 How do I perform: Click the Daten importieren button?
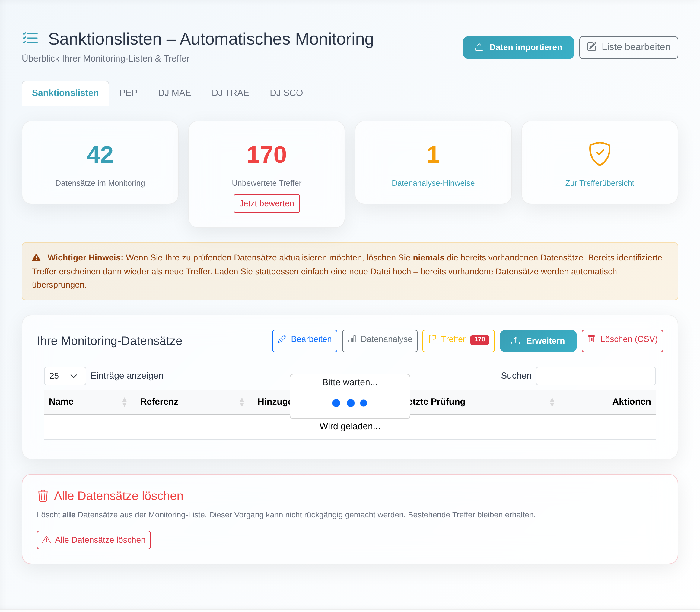pyautogui.click(x=518, y=47)
